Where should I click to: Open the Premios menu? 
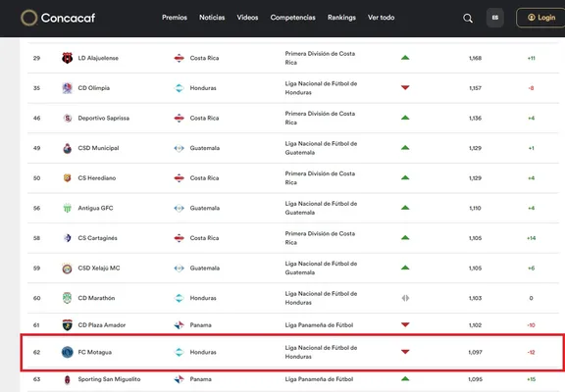point(175,18)
